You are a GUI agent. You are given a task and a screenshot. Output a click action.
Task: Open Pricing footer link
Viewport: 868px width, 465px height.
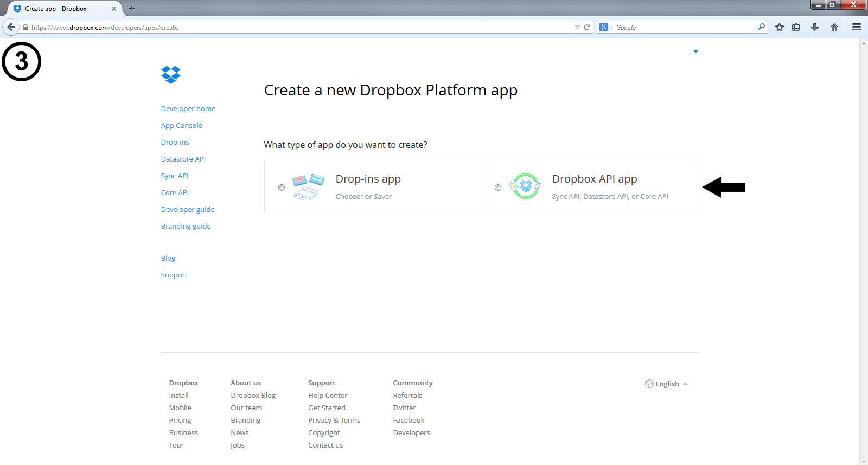click(180, 420)
